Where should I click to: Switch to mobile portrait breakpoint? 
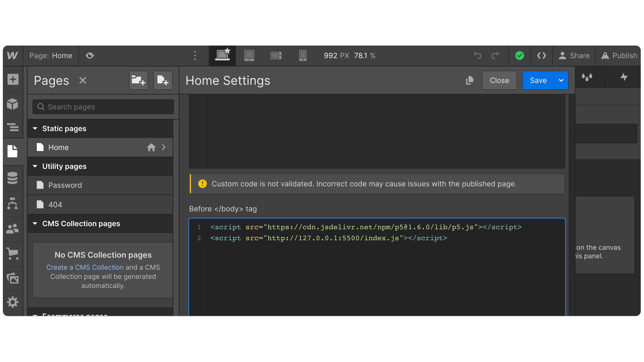pos(303,56)
